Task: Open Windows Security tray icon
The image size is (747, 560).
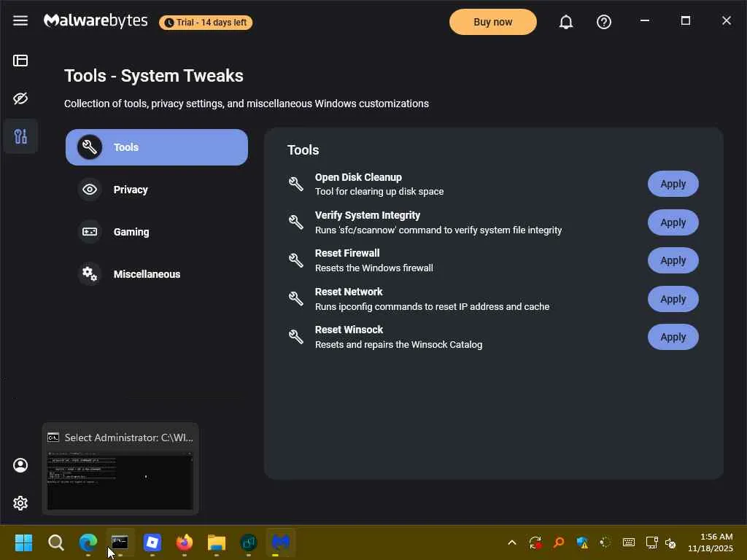Action: tap(581, 542)
